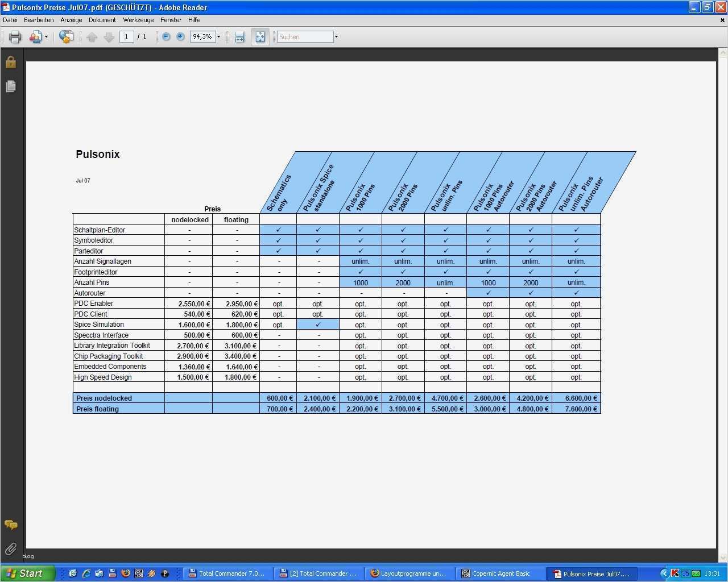Zoom in with the plus button
The image size is (728, 582).
(x=180, y=36)
